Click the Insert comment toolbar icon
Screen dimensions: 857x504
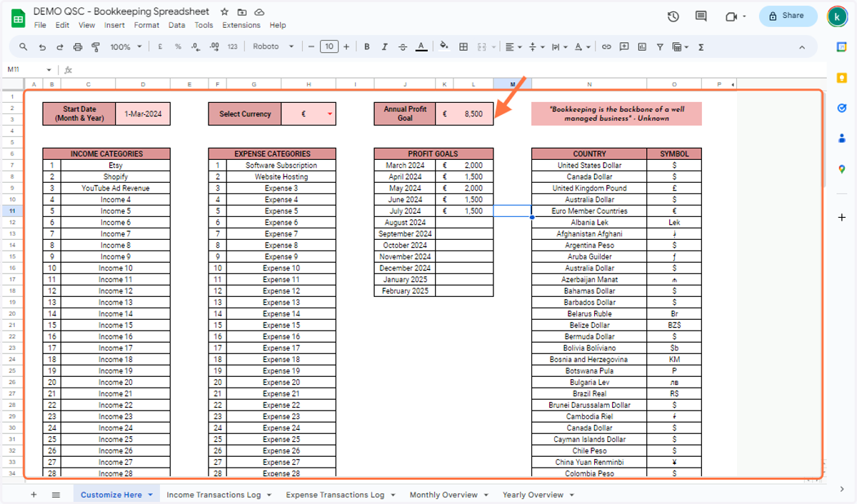click(x=624, y=46)
